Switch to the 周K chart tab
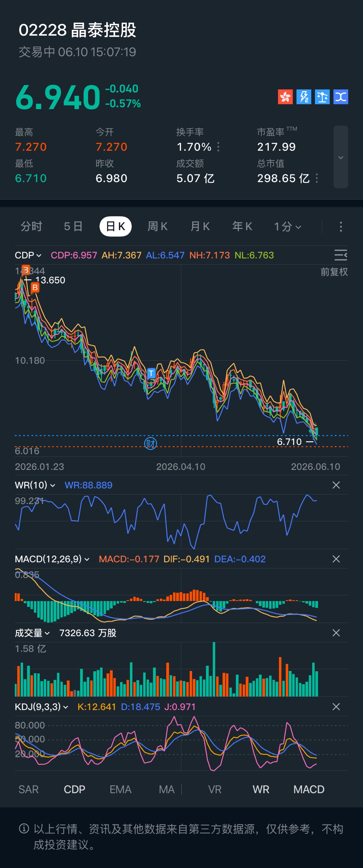 (158, 227)
